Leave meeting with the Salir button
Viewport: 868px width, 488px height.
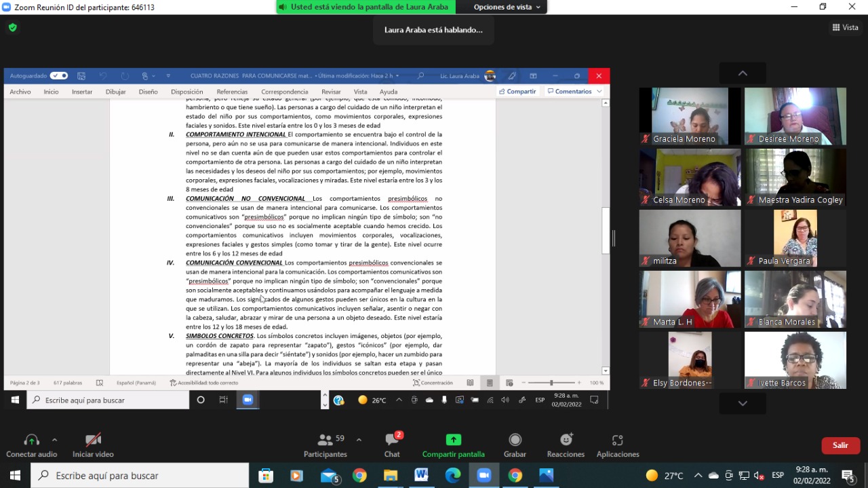(x=841, y=445)
